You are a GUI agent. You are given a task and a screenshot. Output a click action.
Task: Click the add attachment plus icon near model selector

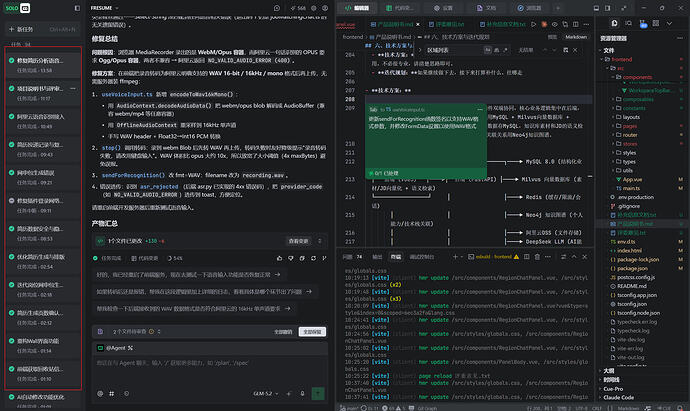tap(289, 393)
